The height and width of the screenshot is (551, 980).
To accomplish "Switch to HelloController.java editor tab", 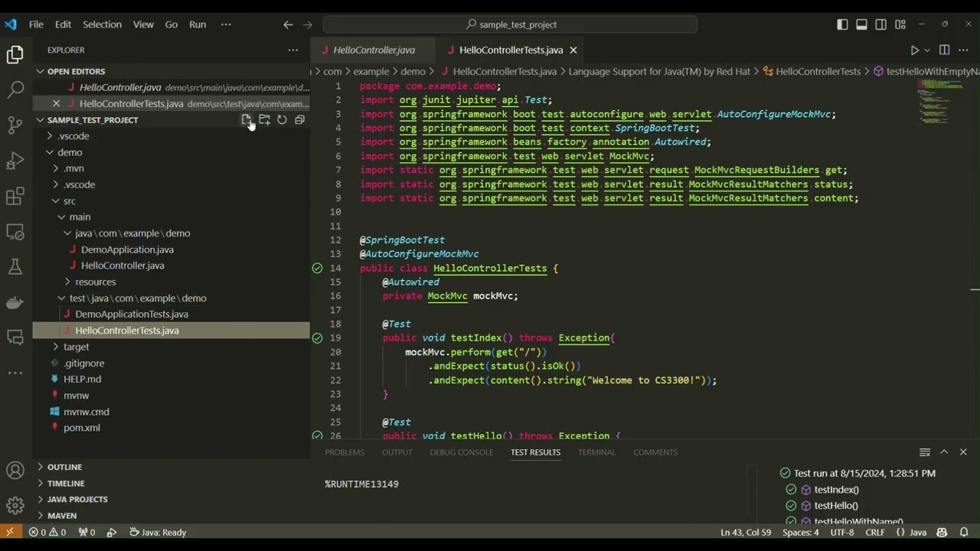I will tap(374, 50).
